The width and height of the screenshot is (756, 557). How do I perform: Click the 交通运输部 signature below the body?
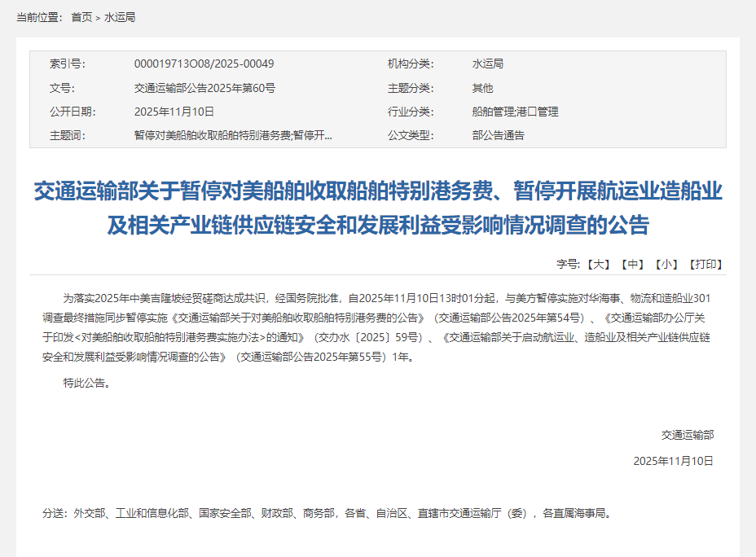click(687, 435)
